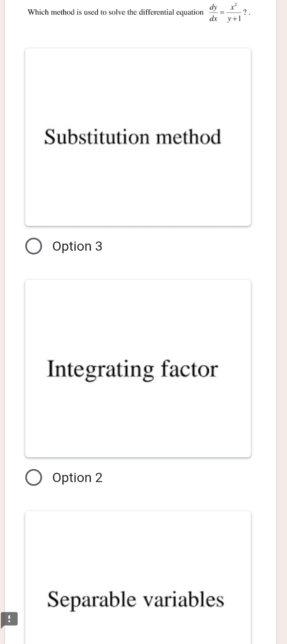Select the Option 3 answer label

pyautogui.click(x=77, y=246)
